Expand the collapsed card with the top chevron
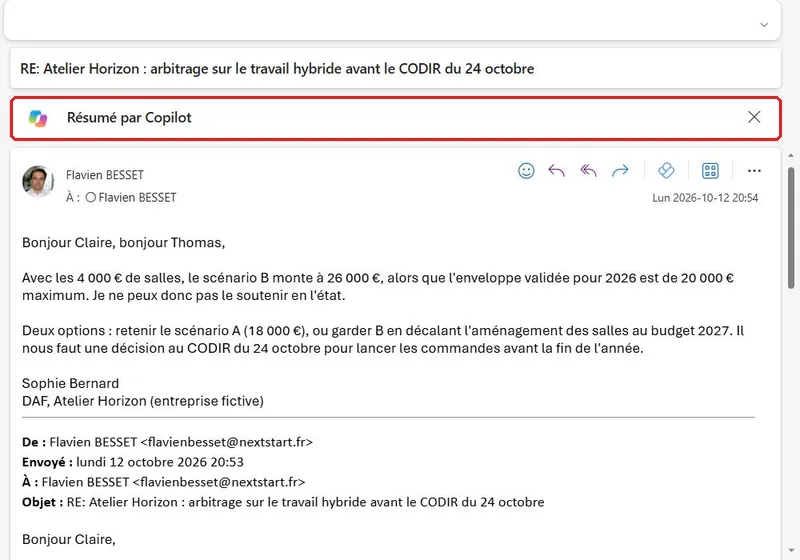 point(764,24)
